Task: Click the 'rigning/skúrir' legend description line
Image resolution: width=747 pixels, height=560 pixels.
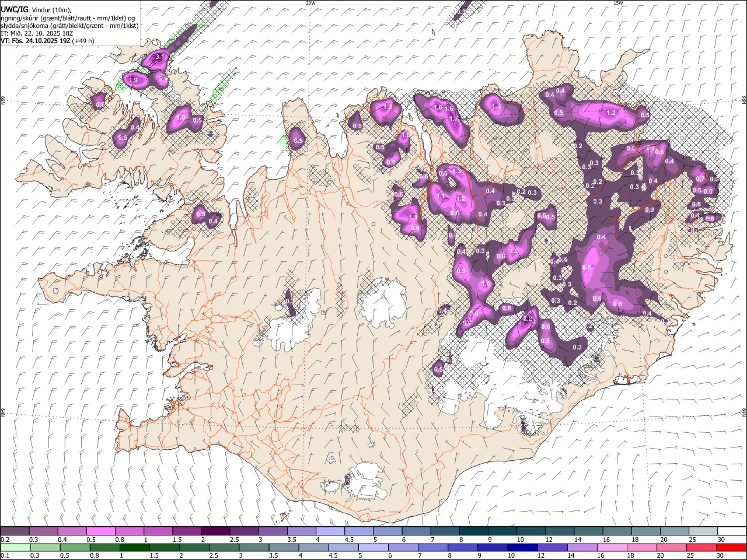Action: (x=68, y=18)
